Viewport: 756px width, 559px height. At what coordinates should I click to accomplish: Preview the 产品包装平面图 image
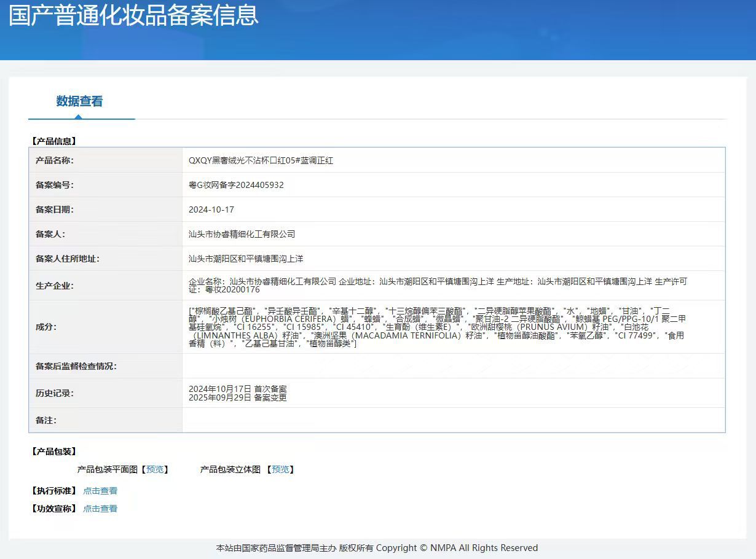point(155,469)
